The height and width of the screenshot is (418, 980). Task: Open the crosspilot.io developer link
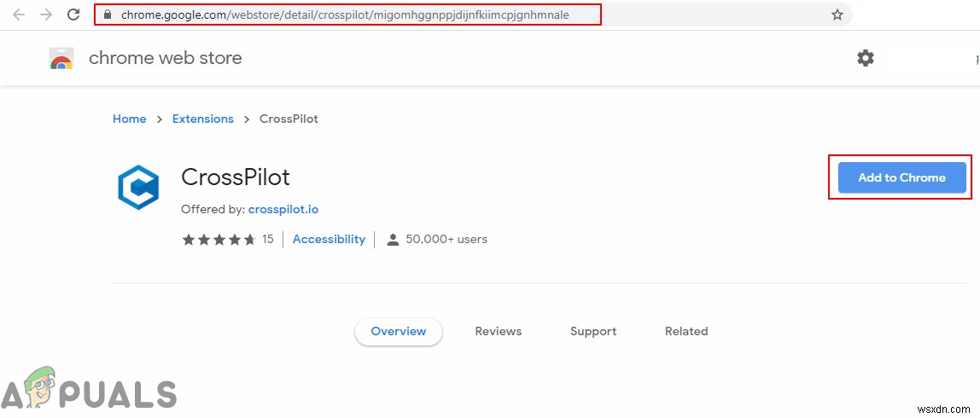[x=283, y=209]
